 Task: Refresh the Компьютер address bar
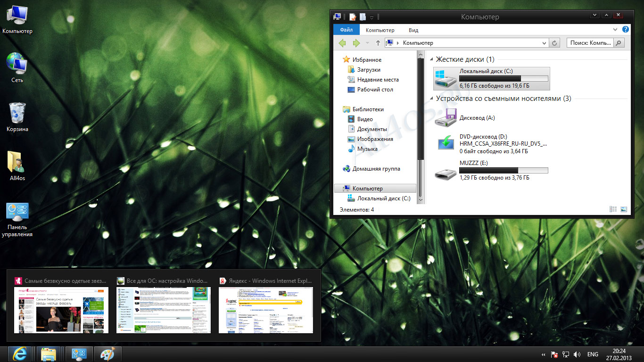555,43
